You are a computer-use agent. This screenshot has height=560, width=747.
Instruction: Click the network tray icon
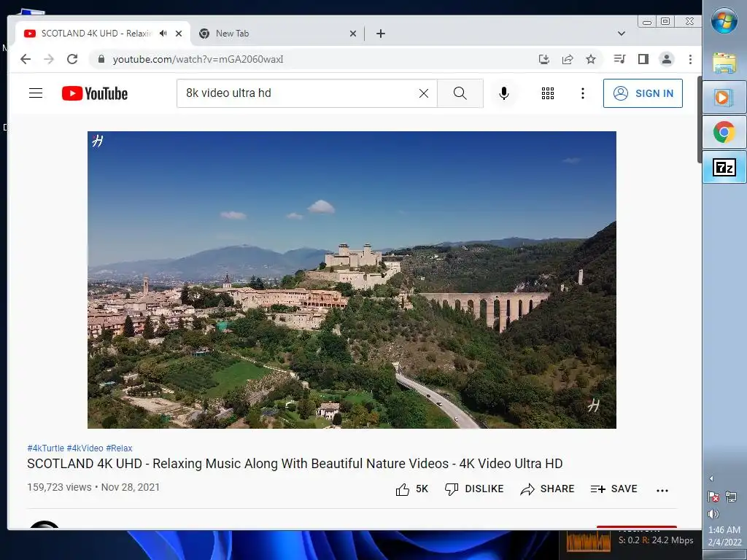731,497
